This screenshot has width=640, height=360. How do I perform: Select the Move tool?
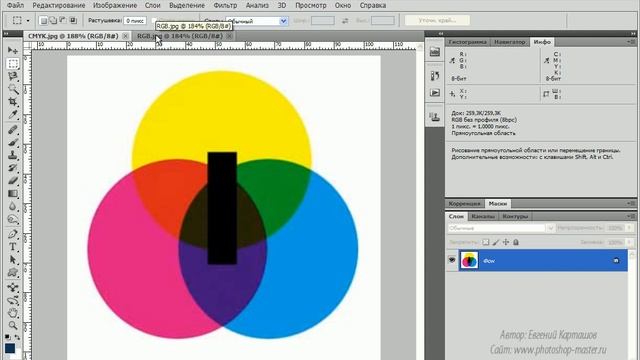pos(13,51)
